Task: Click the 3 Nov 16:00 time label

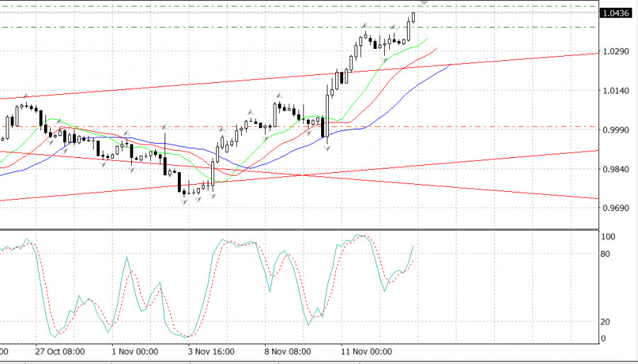Action: [211, 351]
